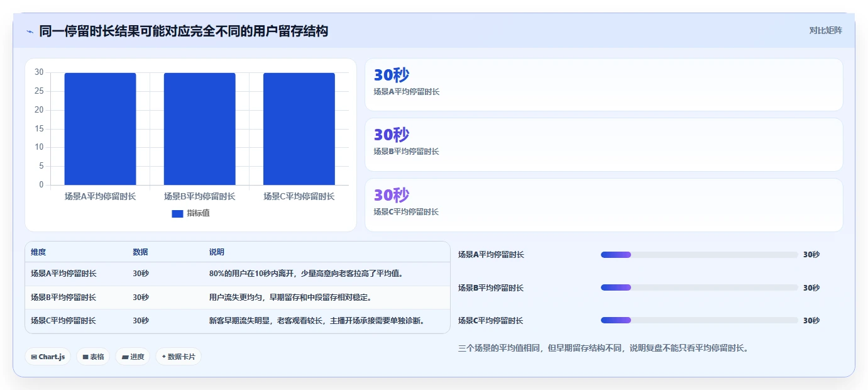Click the note '新客早期流失明显' in the table
Screen dimensions: 868x390
(240, 321)
